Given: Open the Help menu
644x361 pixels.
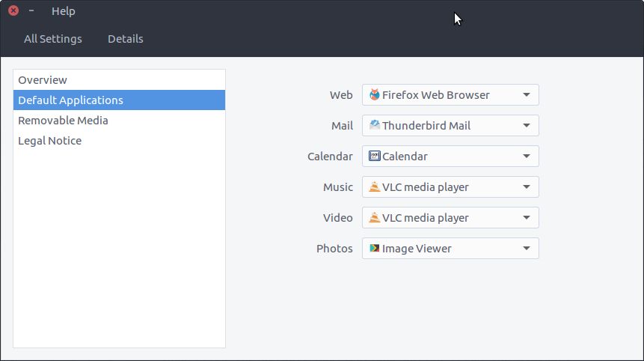Looking at the screenshot, I should [64, 11].
